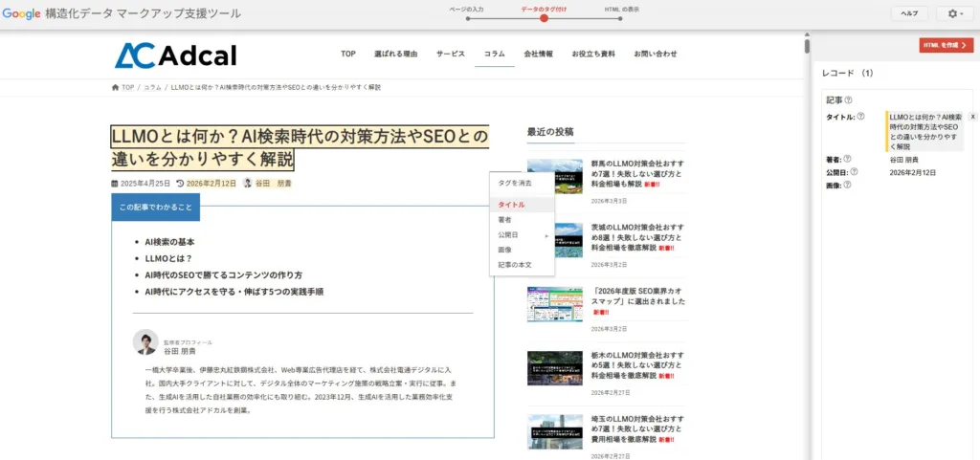Image resolution: width=980 pixels, height=460 pixels.
Task: Open the サービス navigation link
Action: tap(450, 54)
